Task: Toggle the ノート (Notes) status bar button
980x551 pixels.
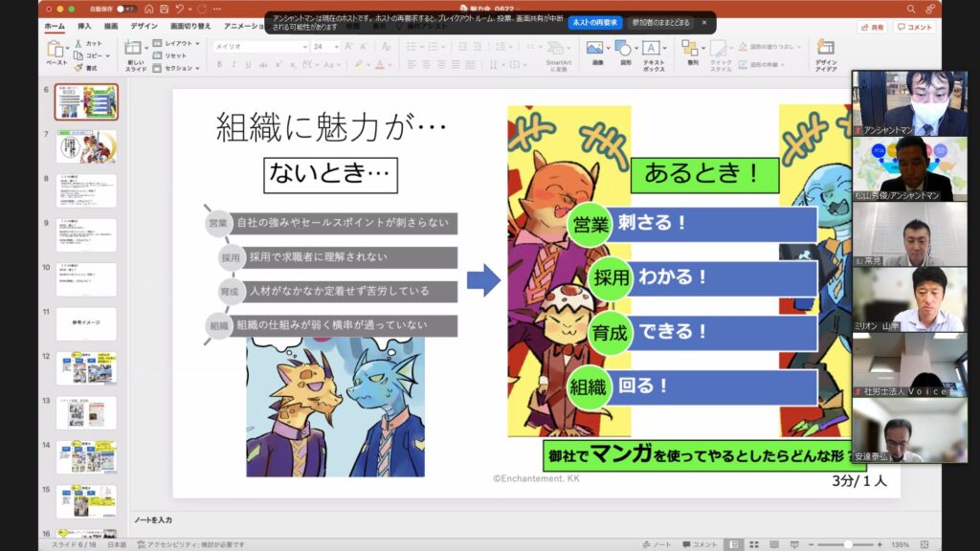Action: click(657, 544)
